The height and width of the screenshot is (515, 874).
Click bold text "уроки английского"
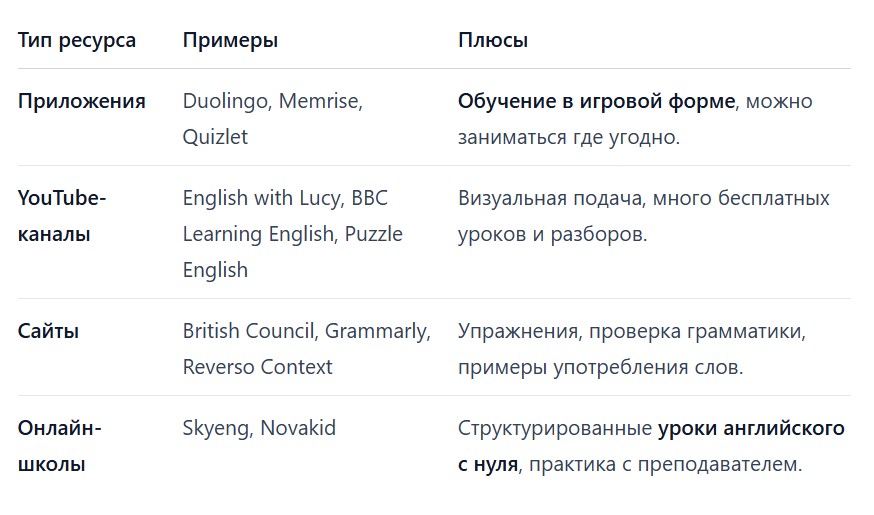coord(751,428)
